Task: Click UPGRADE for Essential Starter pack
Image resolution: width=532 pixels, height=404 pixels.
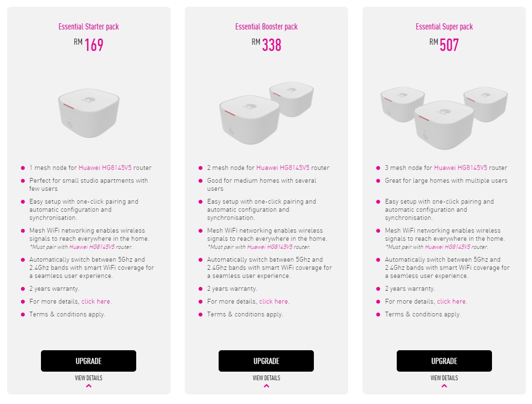Action: 89,361
